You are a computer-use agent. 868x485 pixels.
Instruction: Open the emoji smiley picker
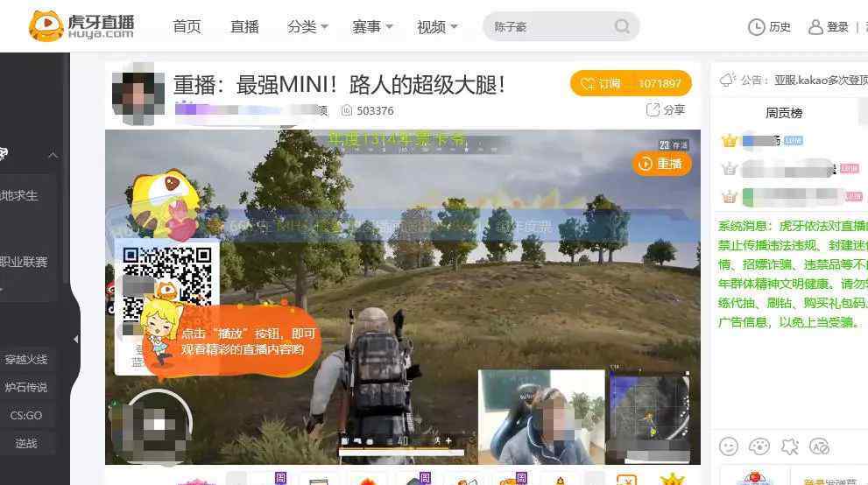point(729,446)
